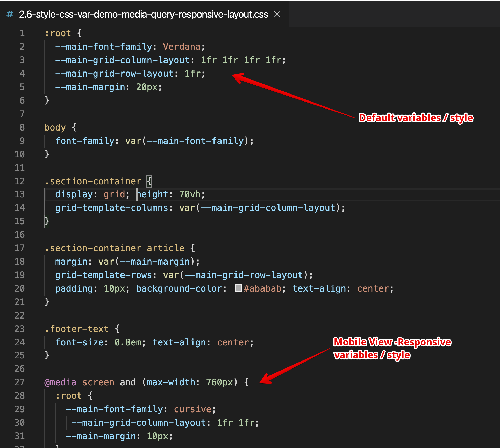Place cursor on the --main-font-family variable

tap(104, 46)
